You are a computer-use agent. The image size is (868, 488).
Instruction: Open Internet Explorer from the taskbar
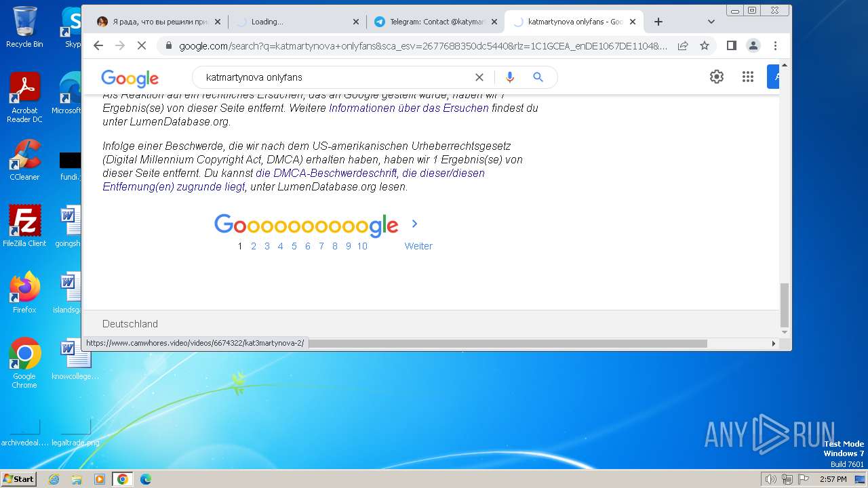click(54, 479)
